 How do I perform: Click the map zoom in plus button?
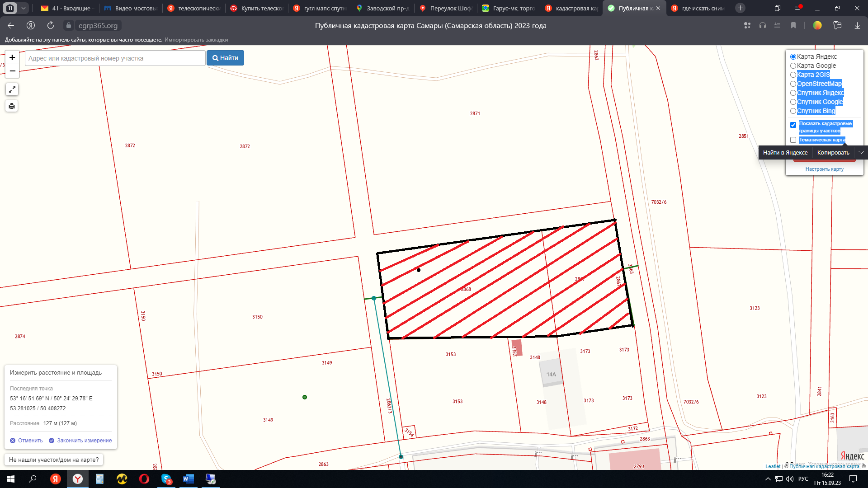click(x=12, y=57)
